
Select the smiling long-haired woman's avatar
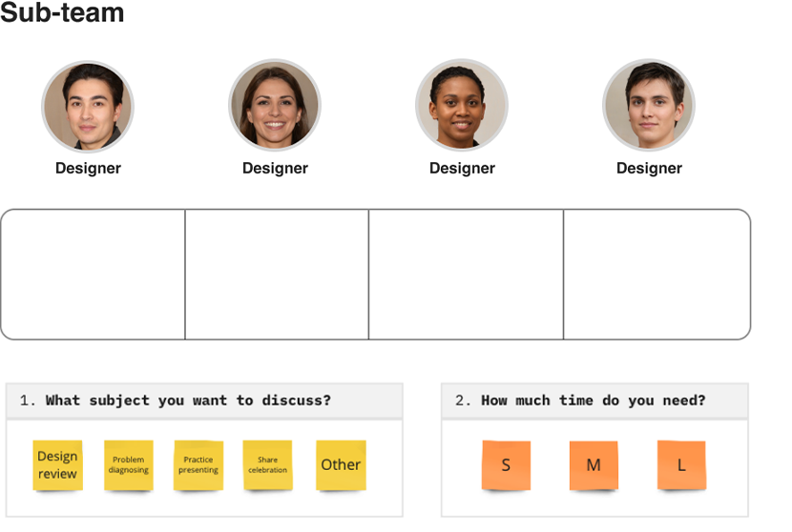click(x=275, y=105)
